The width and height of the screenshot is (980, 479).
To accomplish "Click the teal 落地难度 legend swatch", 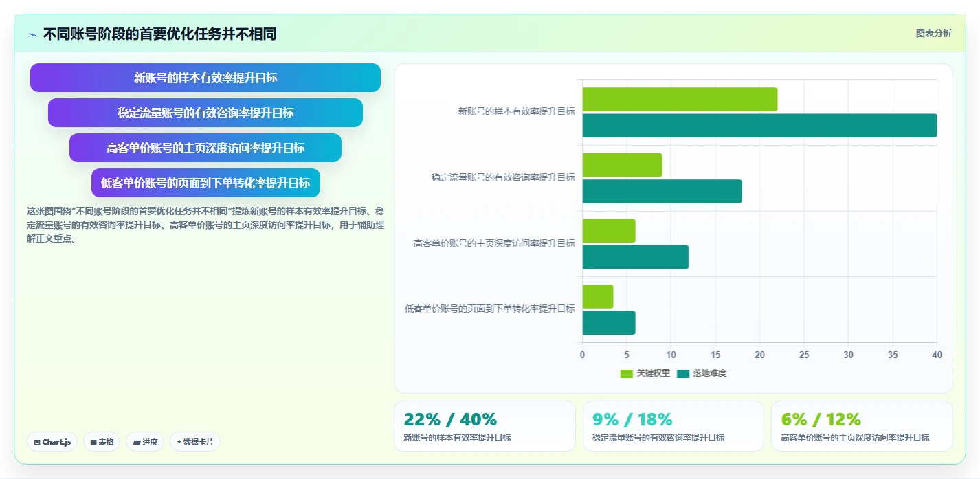I will (683, 373).
